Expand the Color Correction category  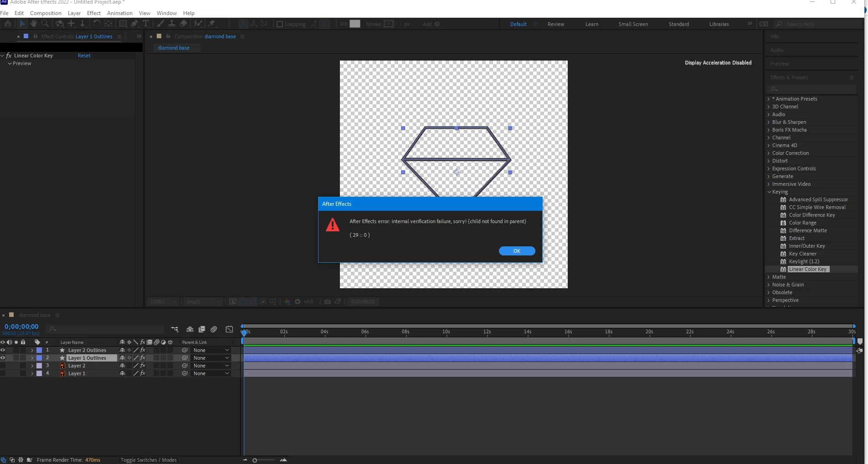coord(769,153)
